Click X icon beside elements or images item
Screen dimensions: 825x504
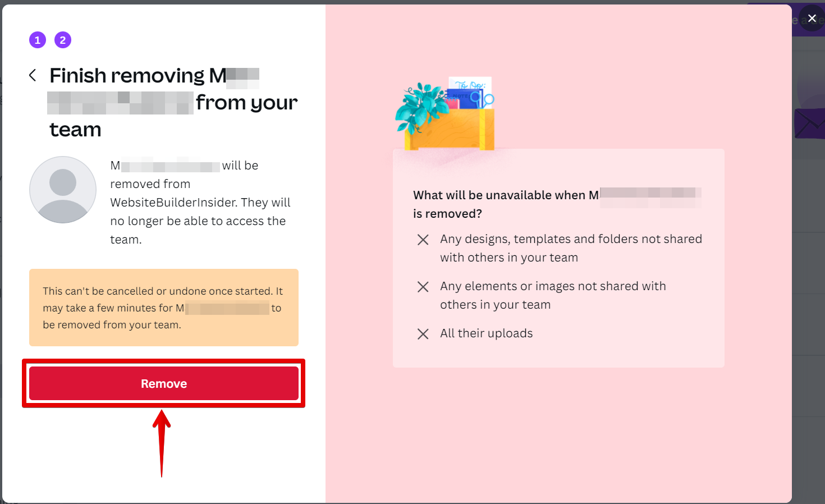pos(423,287)
